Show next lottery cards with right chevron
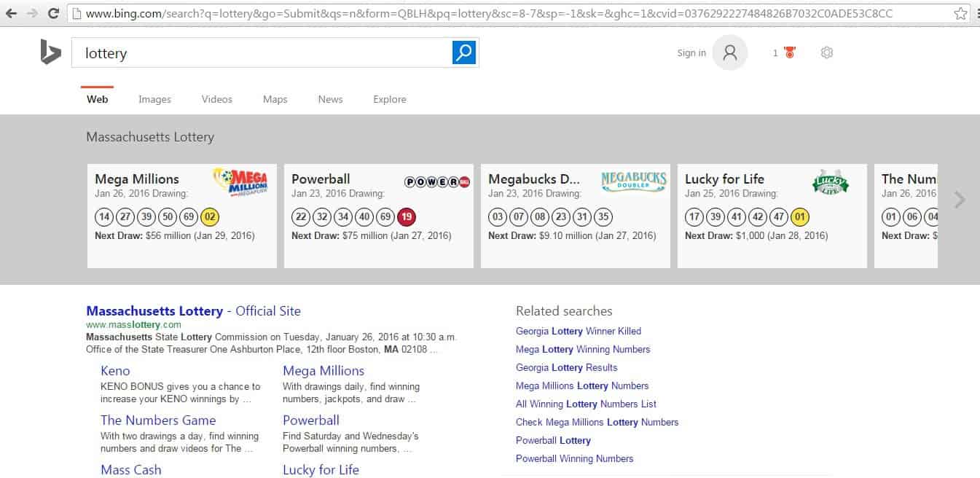This screenshot has height=478, width=980. point(960,200)
